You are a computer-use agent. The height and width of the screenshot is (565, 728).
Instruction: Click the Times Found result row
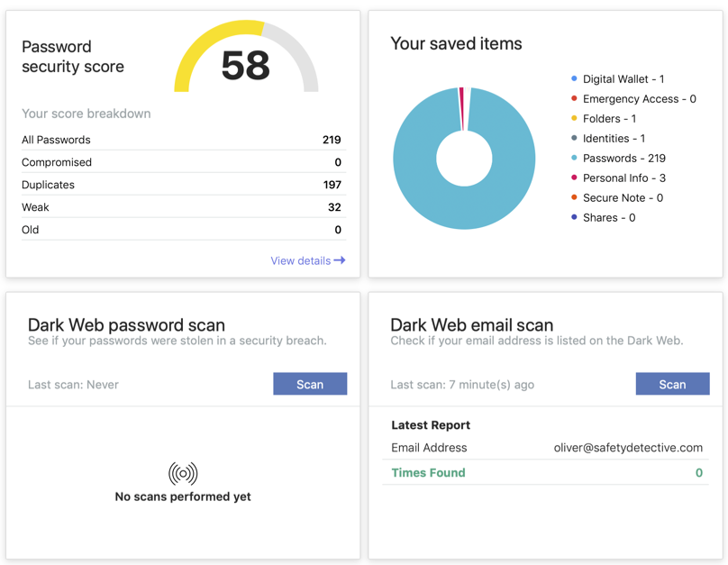(546, 472)
